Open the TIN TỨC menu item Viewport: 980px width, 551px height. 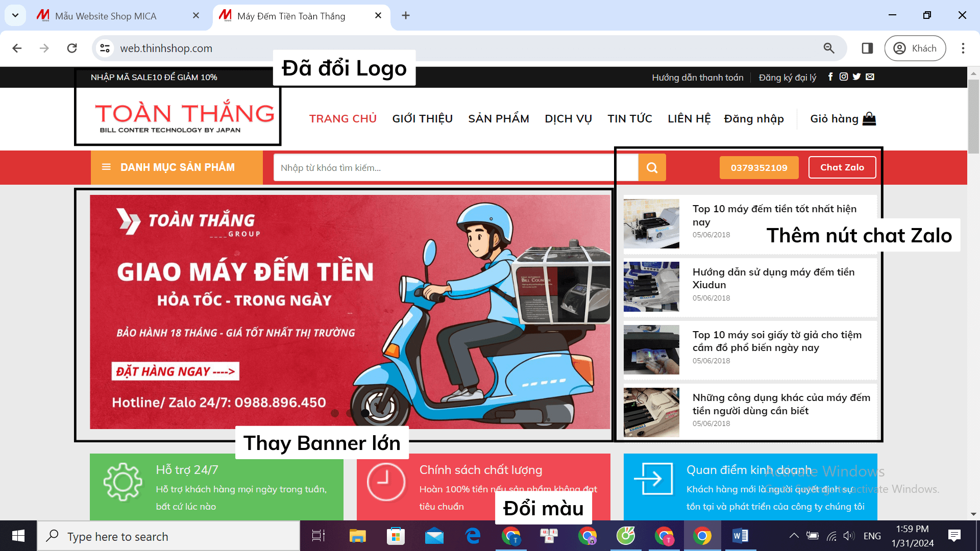(x=630, y=118)
